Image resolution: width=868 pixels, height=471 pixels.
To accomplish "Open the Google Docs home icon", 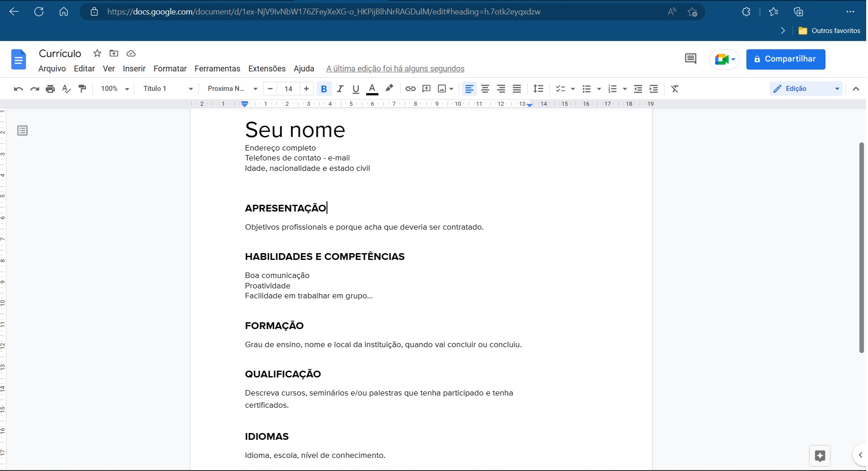I will tap(19, 59).
